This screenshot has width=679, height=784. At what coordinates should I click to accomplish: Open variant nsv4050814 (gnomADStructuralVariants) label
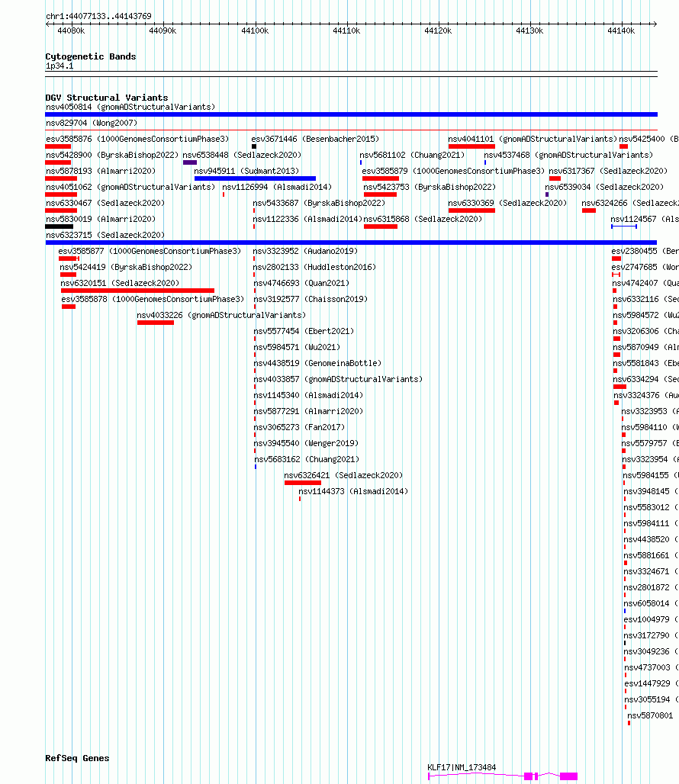(130, 107)
